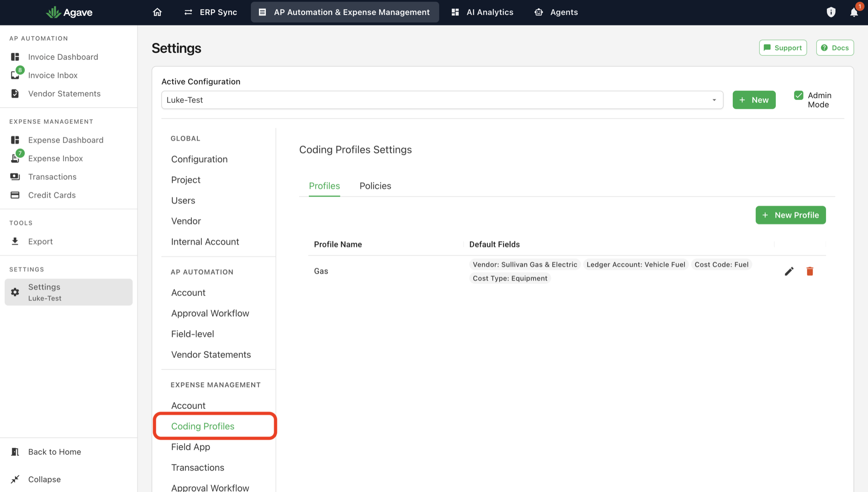Viewport: 868px width, 492px height.
Task: Click the Agave logo
Action: pos(69,12)
